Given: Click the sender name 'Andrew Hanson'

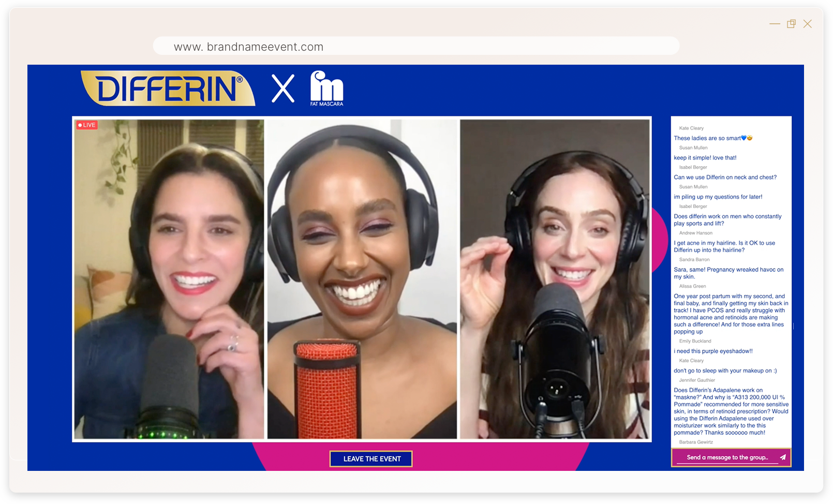Looking at the screenshot, I should tap(695, 233).
